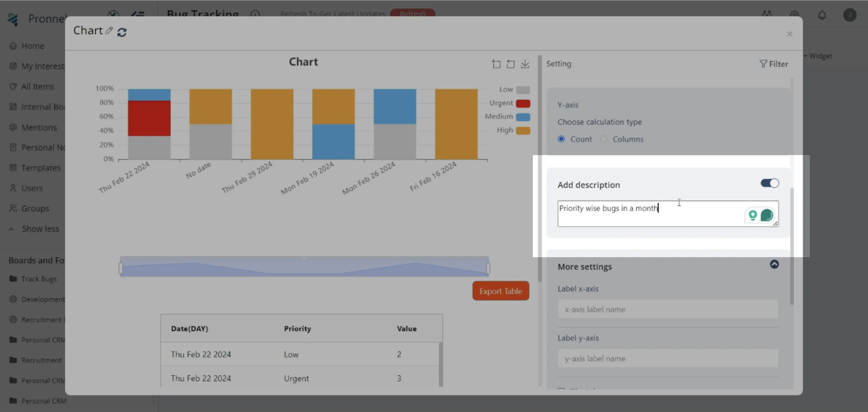Image resolution: width=868 pixels, height=412 pixels.
Task: Click the chart refresh arrows icon
Action: pyautogui.click(x=122, y=32)
